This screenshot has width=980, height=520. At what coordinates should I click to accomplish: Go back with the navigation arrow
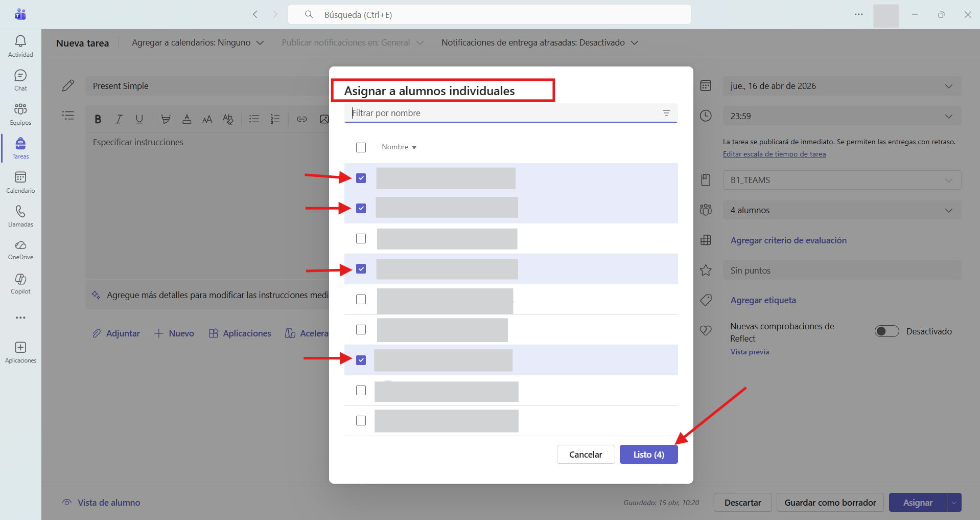(x=255, y=14)
